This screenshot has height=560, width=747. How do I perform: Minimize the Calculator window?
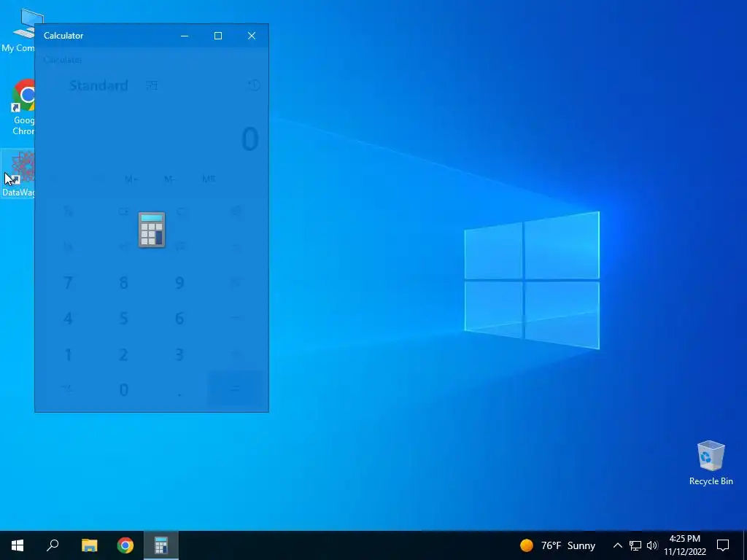[x=185, y=36]
